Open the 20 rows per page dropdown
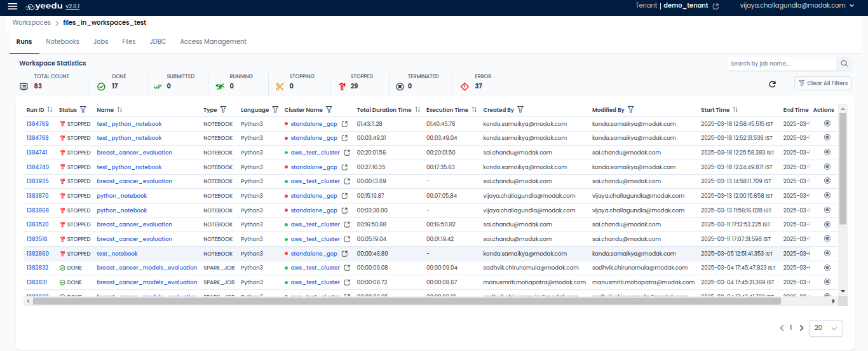Viewport: 868px width, 351px height. tap(826, 328)
